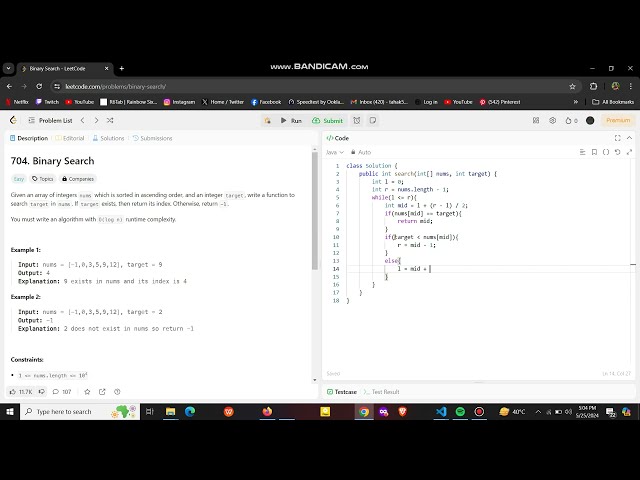This screenshot has width=640, height=480.
Task: Expand editor to full screen icon
Action: [x=629, y=152]
